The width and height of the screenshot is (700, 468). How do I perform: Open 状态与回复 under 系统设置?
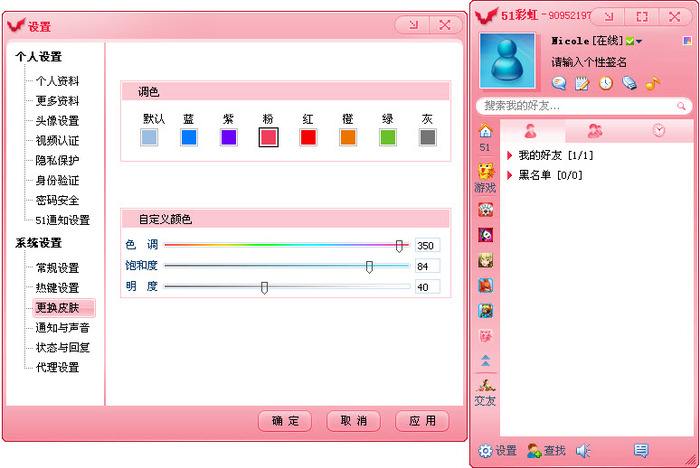pyautogui.click(x=62, y=347)
